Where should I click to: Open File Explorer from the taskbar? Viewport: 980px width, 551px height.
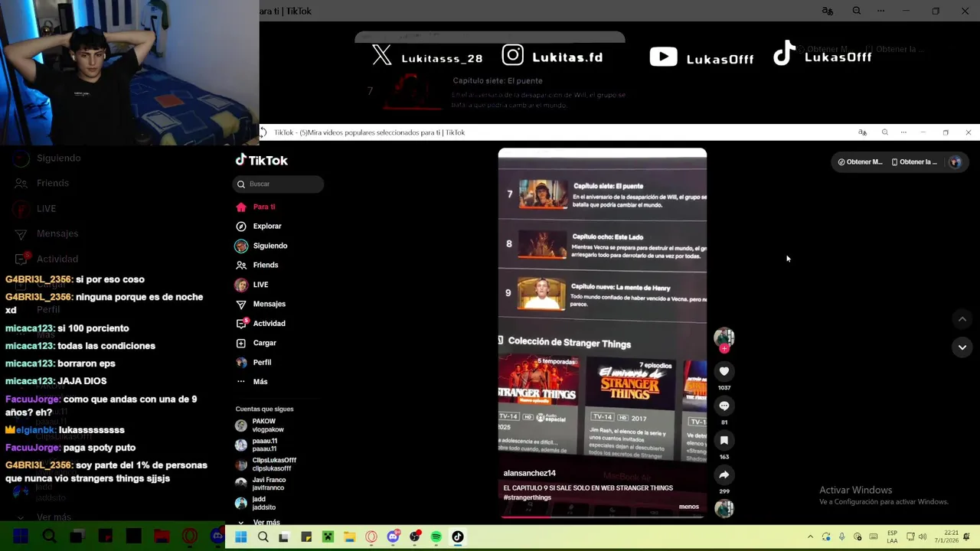pyautogui.click(x=349, y=537)
